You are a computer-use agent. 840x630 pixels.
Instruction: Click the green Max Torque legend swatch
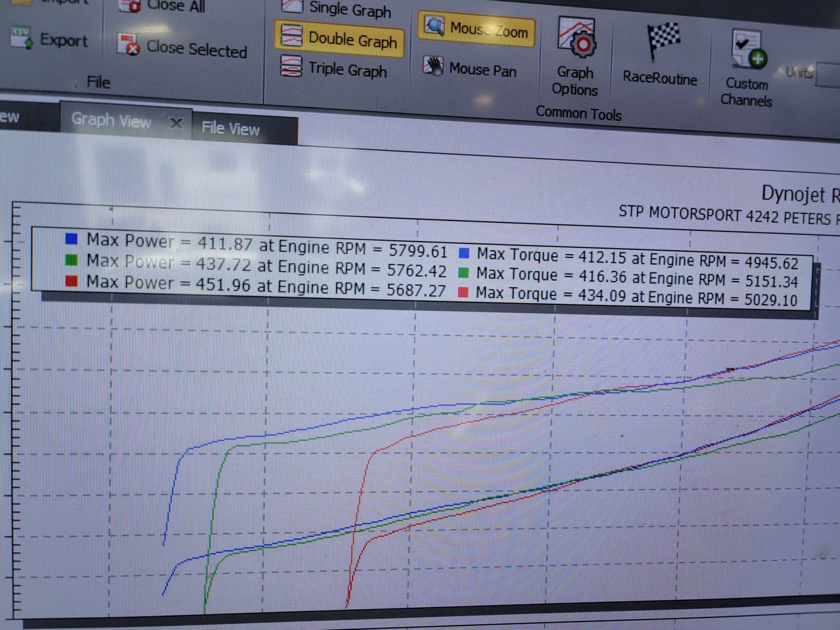[463, 272]
